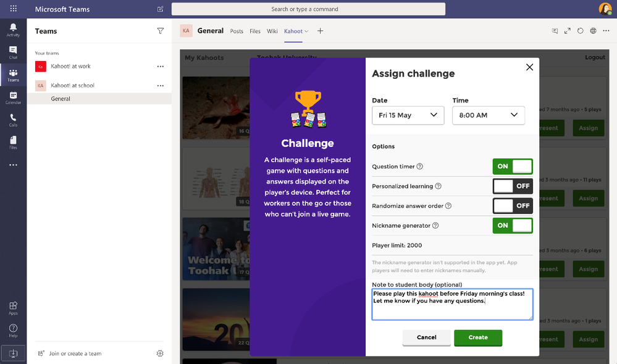Click Nickname generator help icon
The height and width of the screenshot is (364, 617).
[435, 225]
